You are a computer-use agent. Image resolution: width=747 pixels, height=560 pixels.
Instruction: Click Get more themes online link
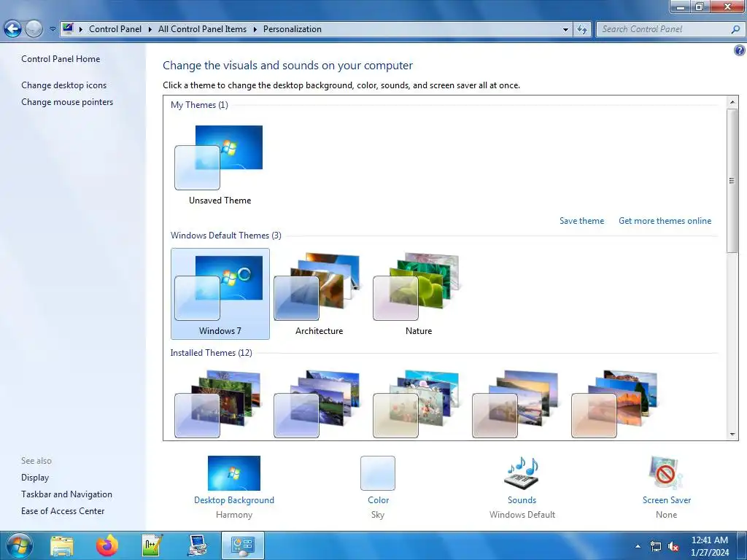tap(665, 221)
